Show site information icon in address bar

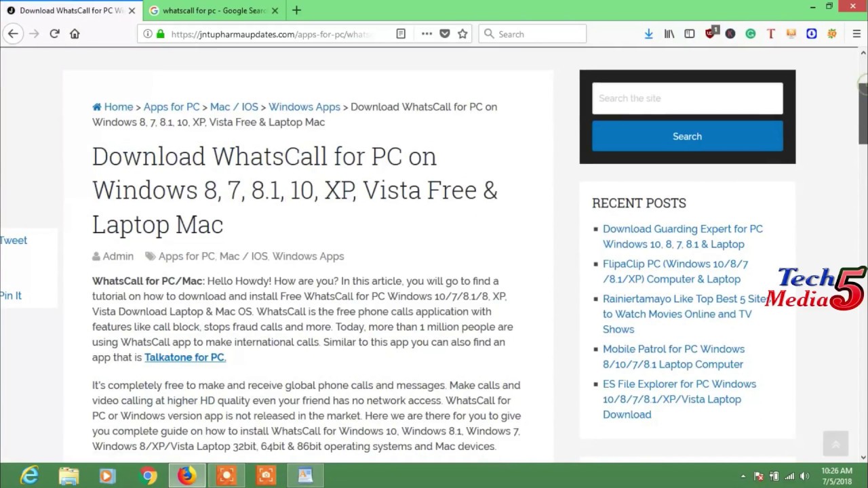click(147, 34)
